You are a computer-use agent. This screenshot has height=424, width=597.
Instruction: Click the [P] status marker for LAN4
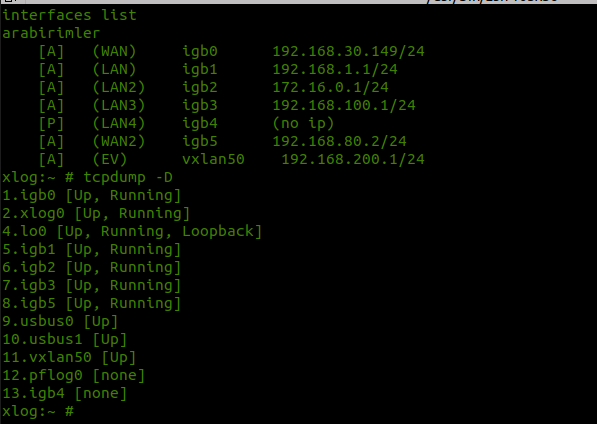click(x=51, y=123)
